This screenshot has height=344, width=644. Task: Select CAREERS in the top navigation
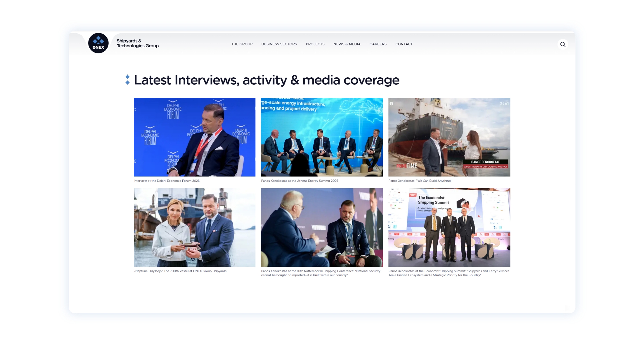(x=378, y=44)
